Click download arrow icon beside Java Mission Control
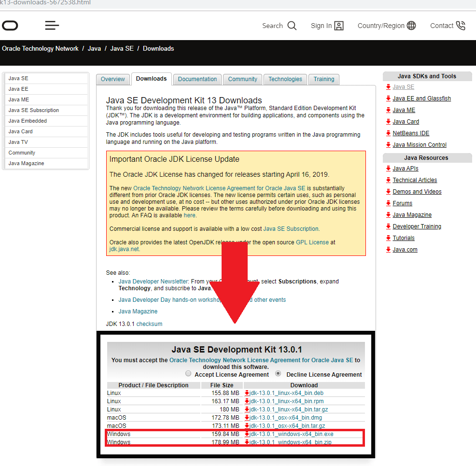Screen dimensions: 476x466 pyautogui.click(x=388, y=145)
